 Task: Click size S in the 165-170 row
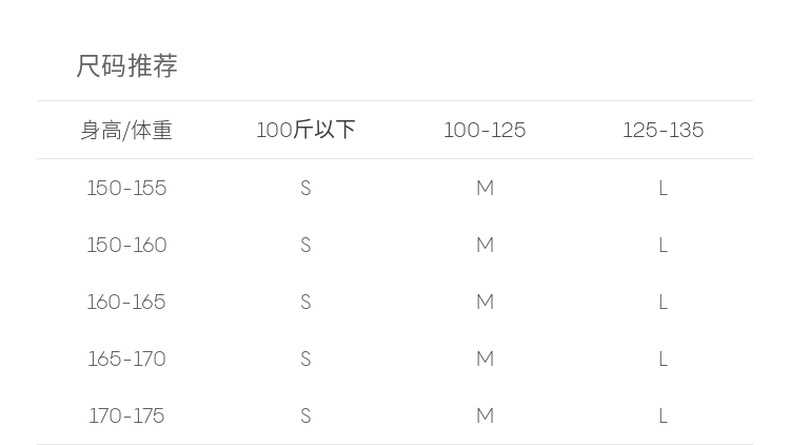(306, 359)
